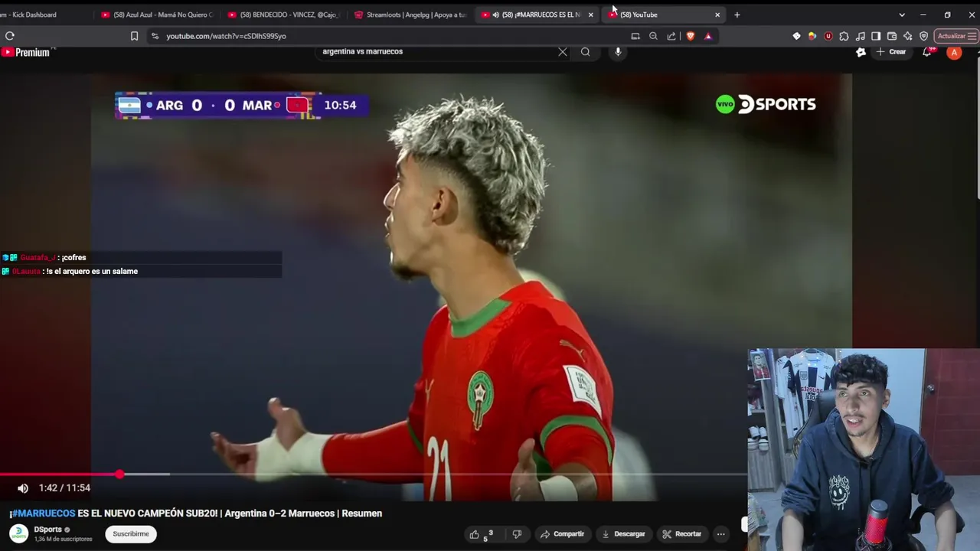980x551 pixels.
Task: Open the Brave Wallet icon
Action: tap(892, 36)
